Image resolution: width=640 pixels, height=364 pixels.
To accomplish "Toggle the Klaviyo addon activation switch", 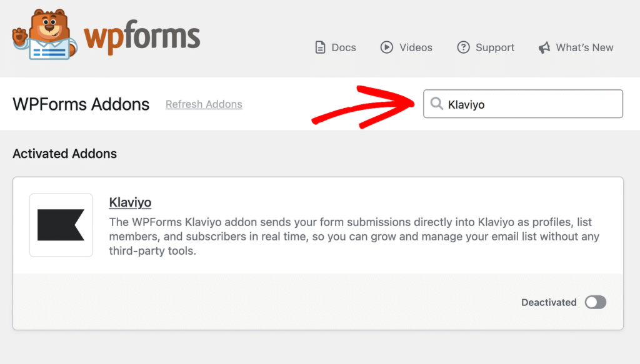I will [596, 302].
